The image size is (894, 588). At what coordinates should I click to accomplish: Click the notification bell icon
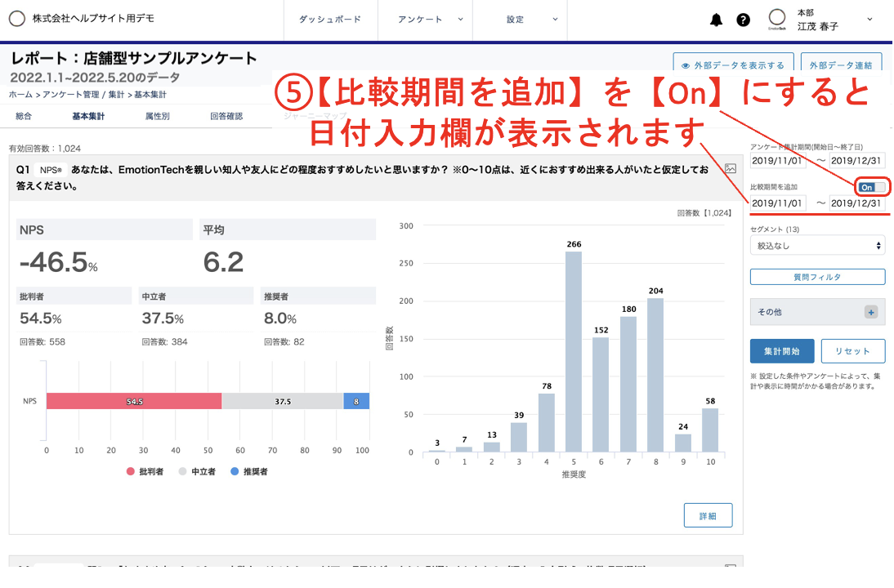point(717,20)
